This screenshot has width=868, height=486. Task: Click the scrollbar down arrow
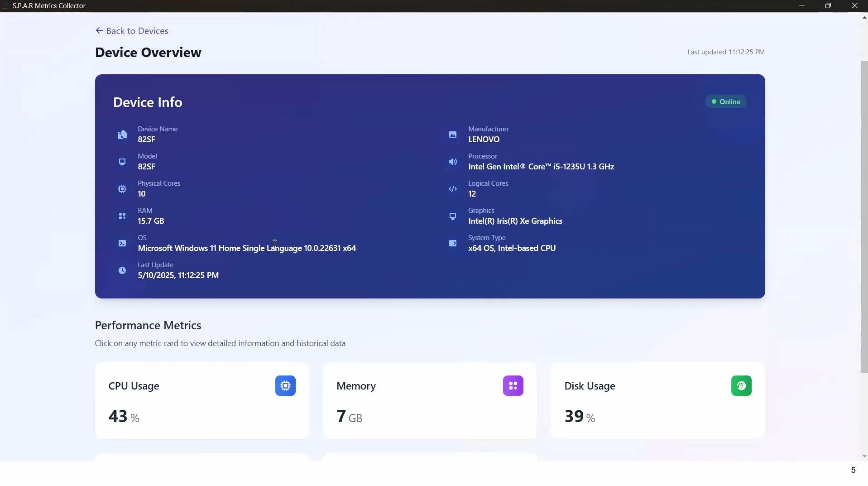[x=864, y=457]
